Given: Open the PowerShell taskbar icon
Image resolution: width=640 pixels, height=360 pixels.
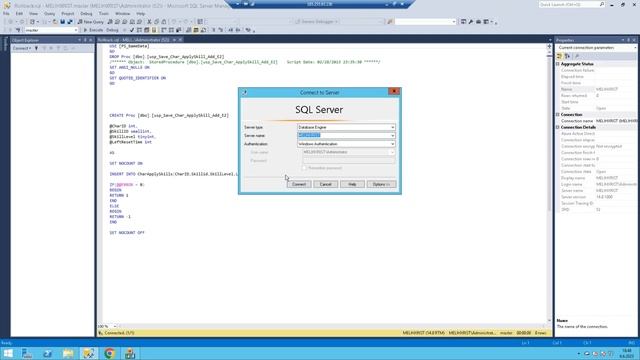Looking at the screenshot, I should coord(48,353).
